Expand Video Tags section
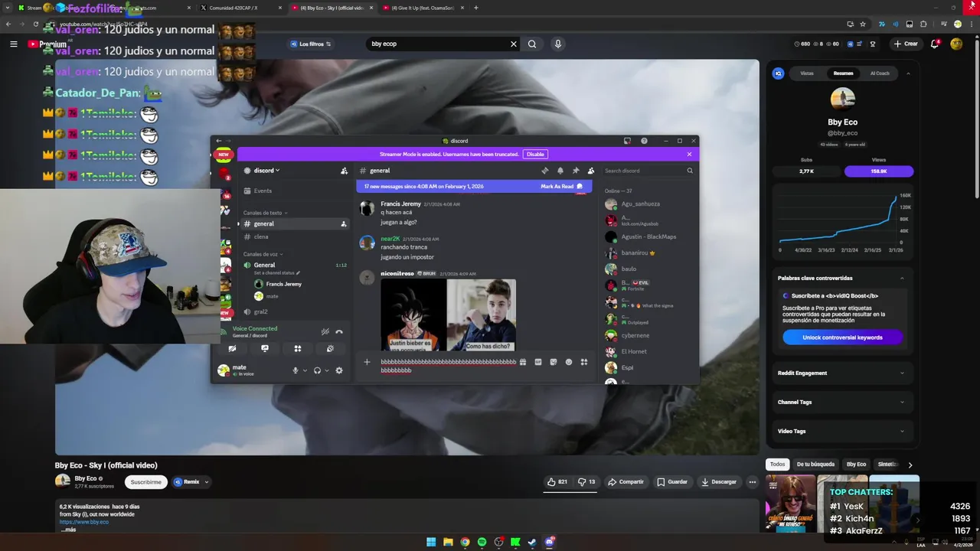The height and width of the screenshot is (551, 980). pos(842,431)
